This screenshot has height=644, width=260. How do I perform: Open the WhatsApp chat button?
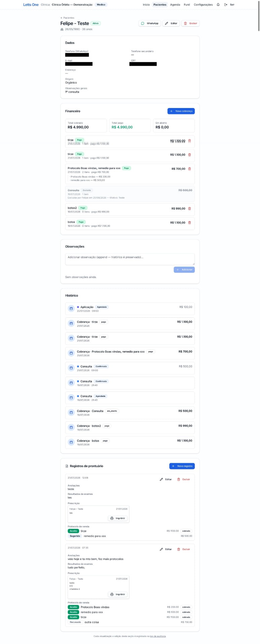150,23
